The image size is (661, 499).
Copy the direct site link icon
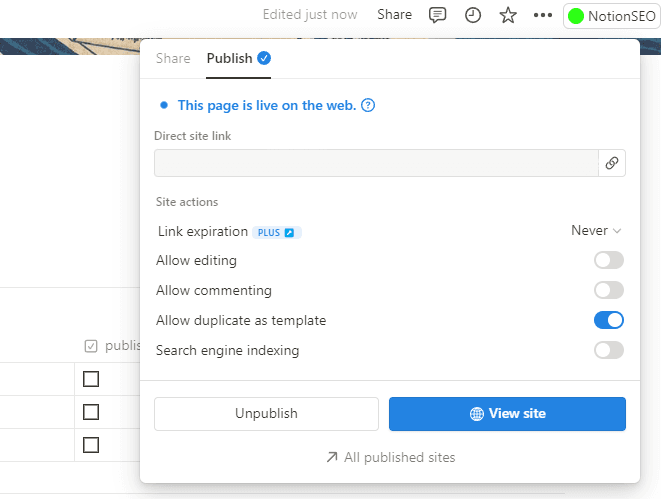pyautogui.click(x=612, y=164)
